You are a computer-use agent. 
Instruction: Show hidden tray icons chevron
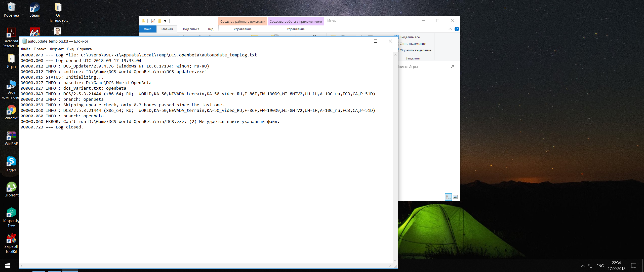[x=583, y=266]
